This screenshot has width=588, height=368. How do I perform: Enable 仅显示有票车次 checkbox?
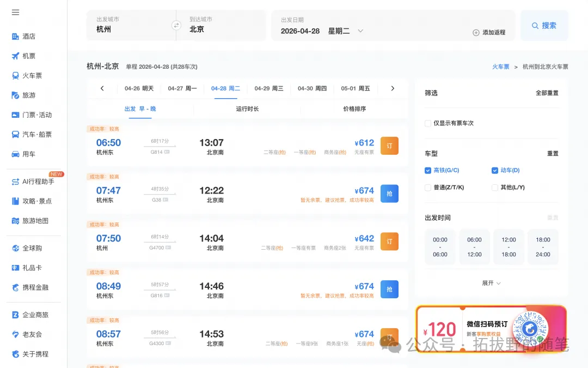[x=428, y=123]
